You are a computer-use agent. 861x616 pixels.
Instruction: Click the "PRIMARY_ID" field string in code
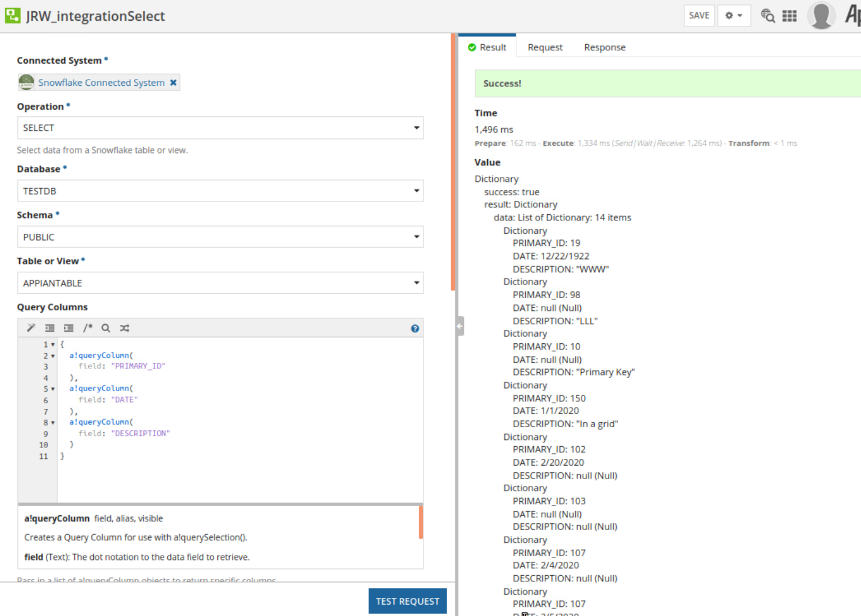pyautogui.click(x=138, y=366)
